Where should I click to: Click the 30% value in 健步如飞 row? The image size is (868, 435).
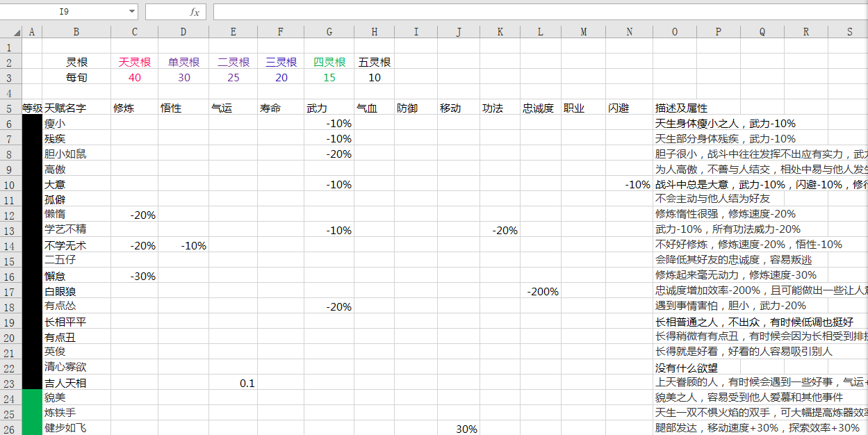pos(458,429)
